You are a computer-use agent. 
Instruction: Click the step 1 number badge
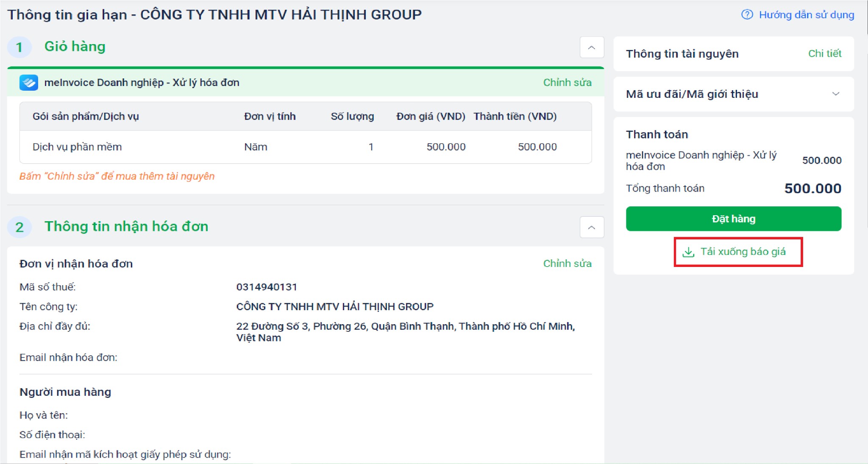click(19, 47)
